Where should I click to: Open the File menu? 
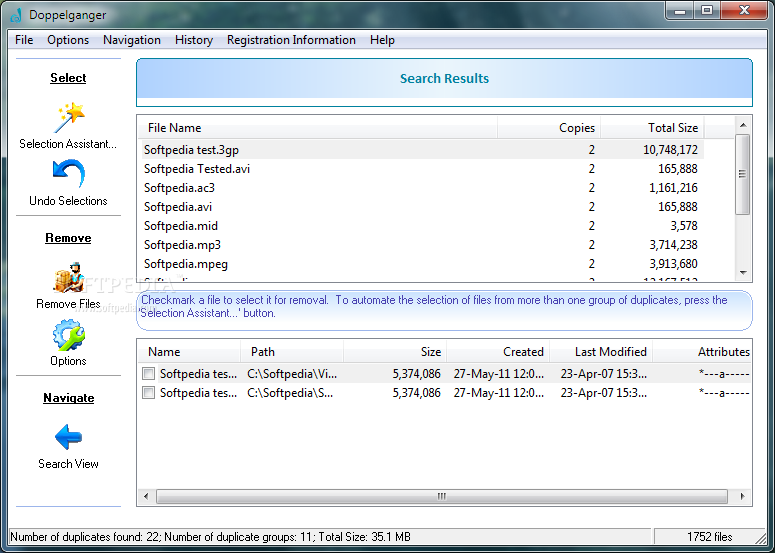[24, 40]
